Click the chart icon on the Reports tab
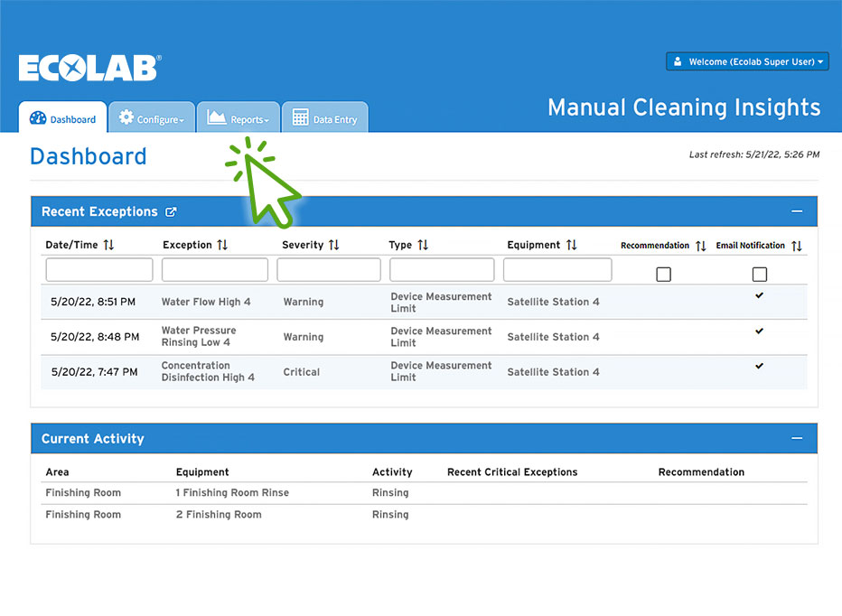The width and height of the screenshot is (842, 616). pos(216,117)
